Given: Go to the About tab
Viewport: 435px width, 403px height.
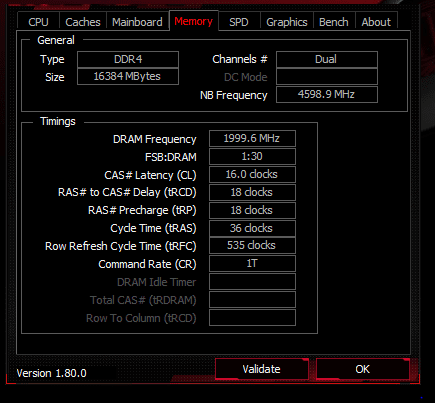Looking at the screenshot, I should (x=376, y=22).
